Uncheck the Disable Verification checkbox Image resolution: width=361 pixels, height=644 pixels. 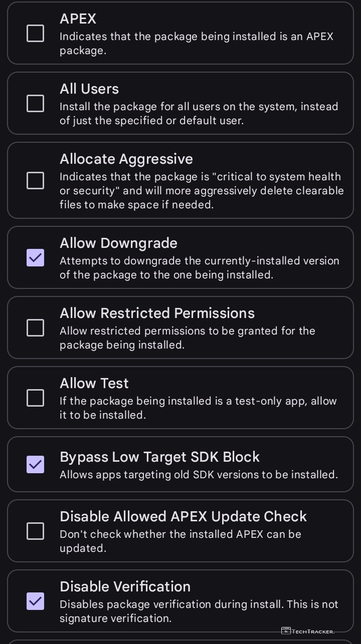pos(35,601)
